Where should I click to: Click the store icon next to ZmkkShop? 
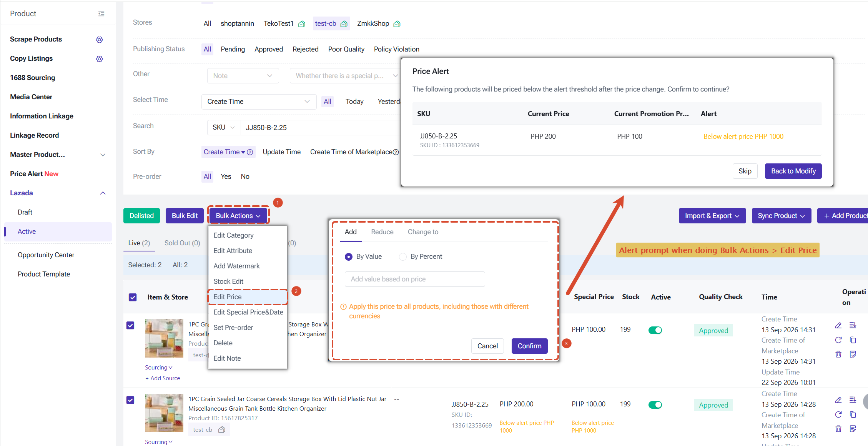pyautogui.click(x=397, y=24)
